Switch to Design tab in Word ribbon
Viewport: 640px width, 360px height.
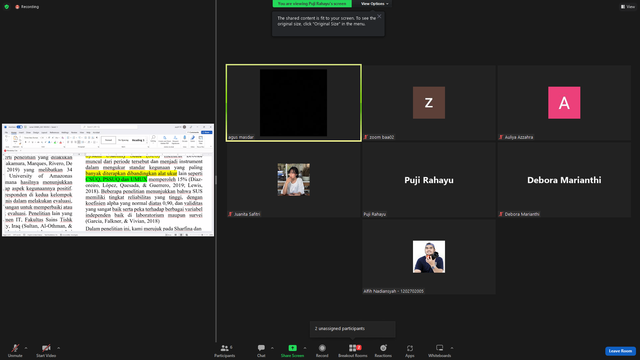pos(36,132)
